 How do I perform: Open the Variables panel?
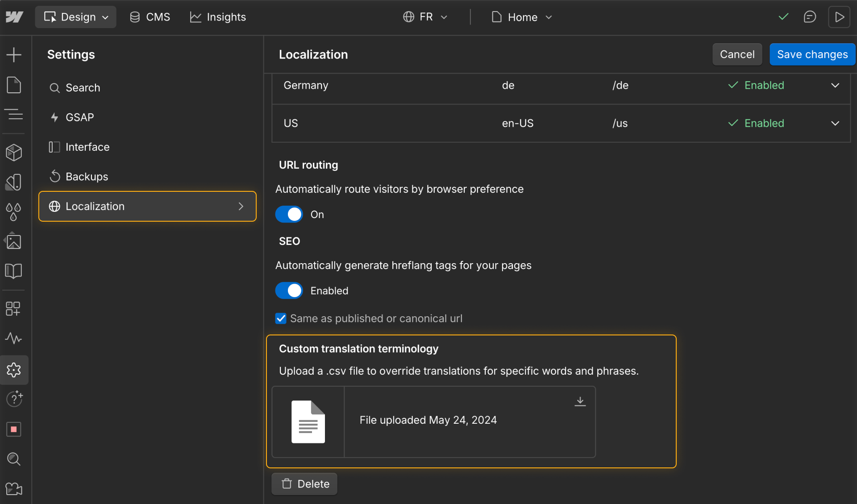pos(14,212)
